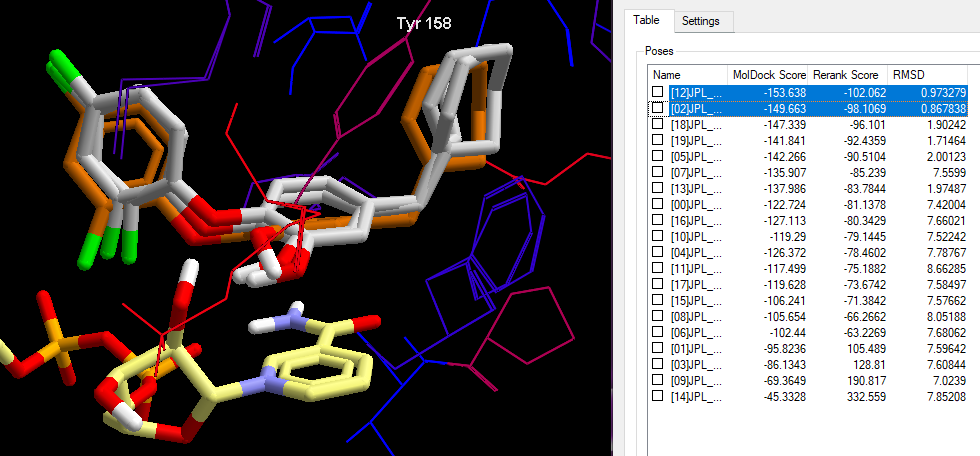Click RMSD value 8.05188
Image resolution: width=980 pixels, height=456 pixels.
tap(946, 316)
